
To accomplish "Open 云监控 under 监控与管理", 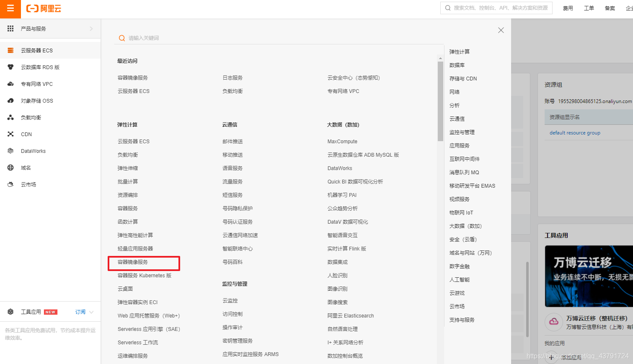I will click(x=230, y=301).
